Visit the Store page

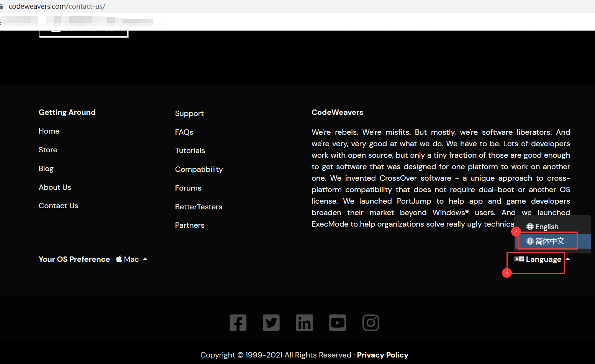48,150
